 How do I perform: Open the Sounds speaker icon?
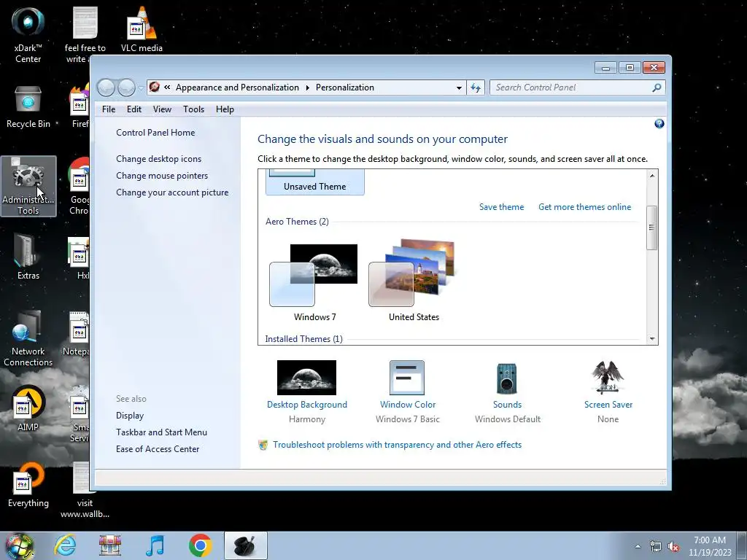[506, 378]
